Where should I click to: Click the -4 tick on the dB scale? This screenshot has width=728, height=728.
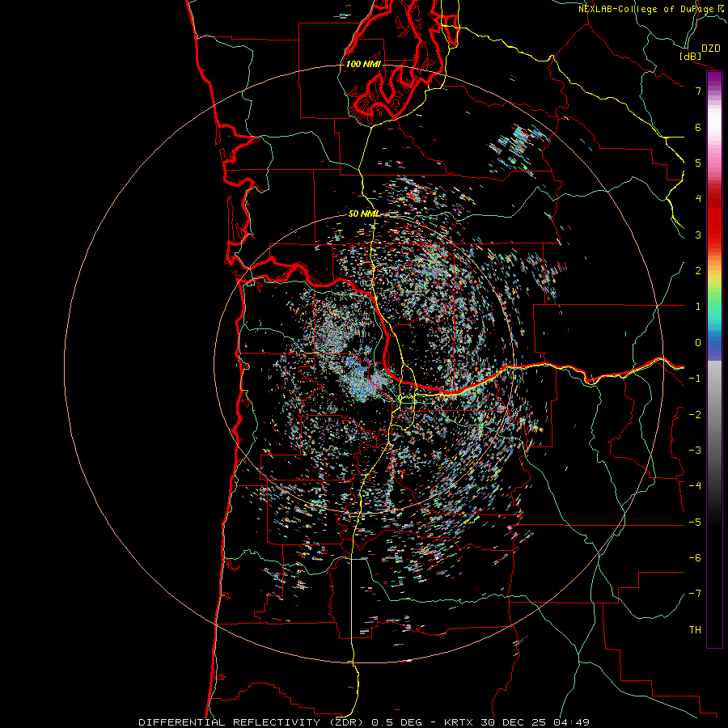[695, 485]
